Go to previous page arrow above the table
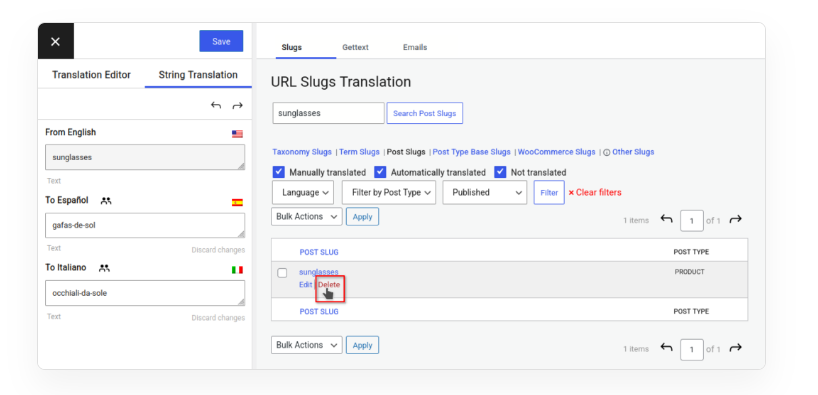Screen dimensions: 818x395 (666, 219)
